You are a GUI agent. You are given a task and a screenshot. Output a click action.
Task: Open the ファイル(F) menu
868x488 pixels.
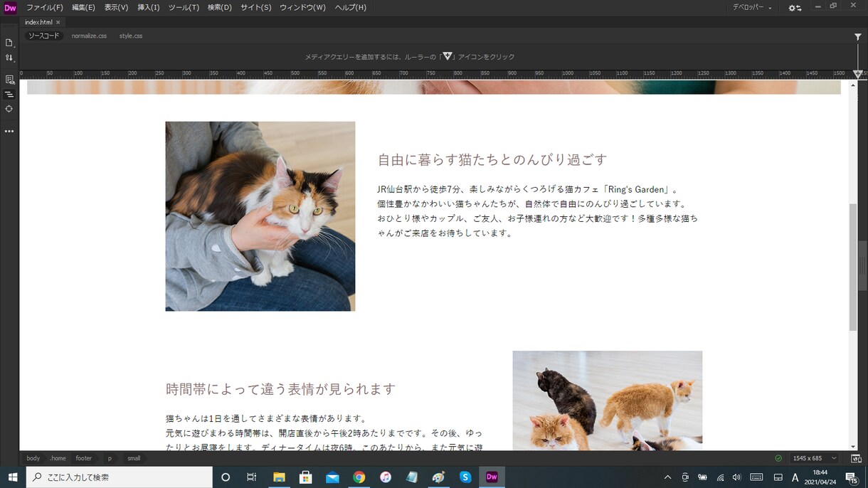click(x=44, y=7)
